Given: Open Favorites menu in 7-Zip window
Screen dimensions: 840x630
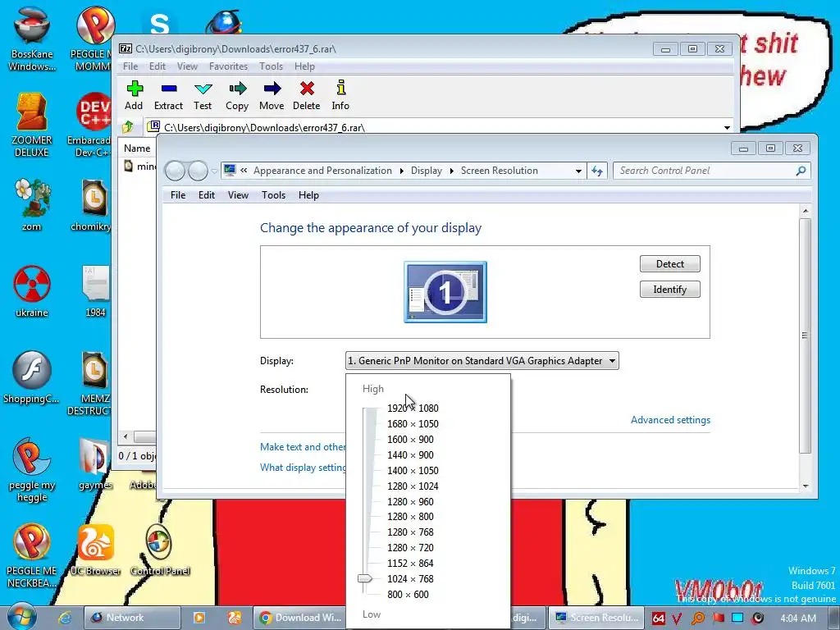Looking at the screenshot, I should [228, 66].
